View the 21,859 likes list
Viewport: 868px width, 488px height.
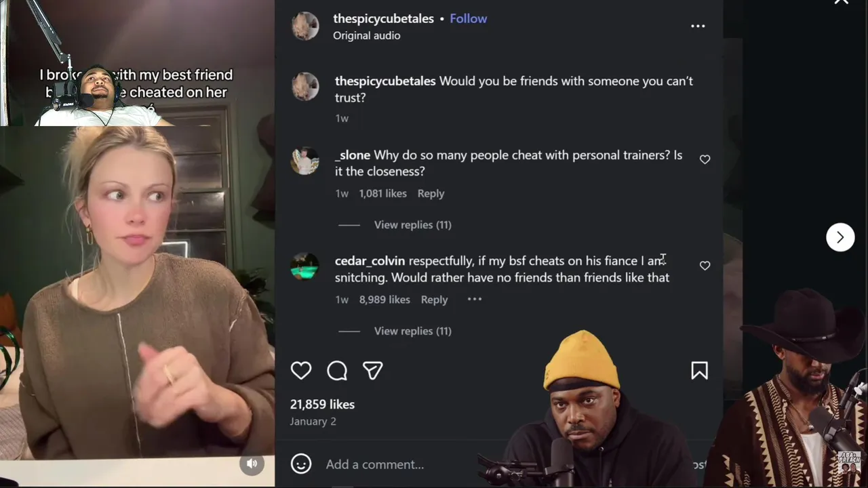(322, 404)
